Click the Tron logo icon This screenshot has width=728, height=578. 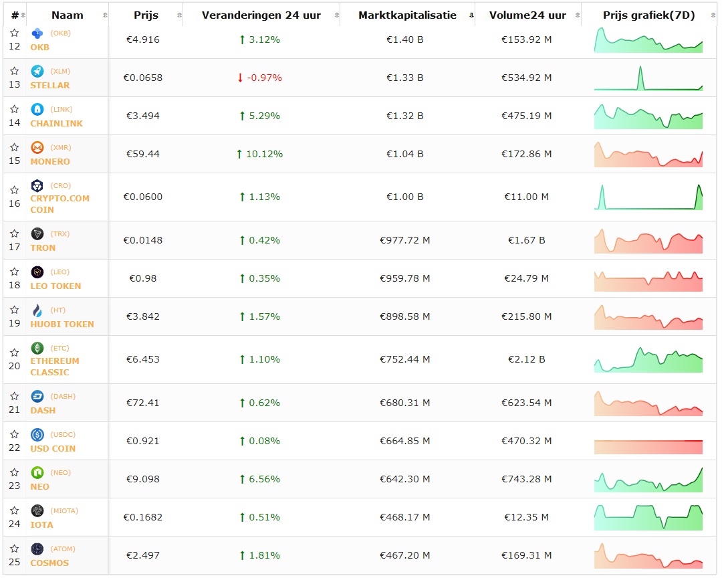click(x=37, y=233)
